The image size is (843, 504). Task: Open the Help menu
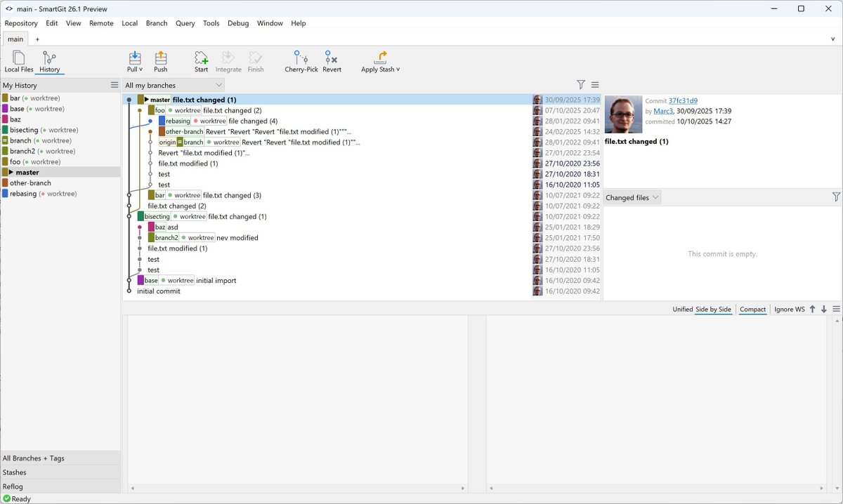299,23
